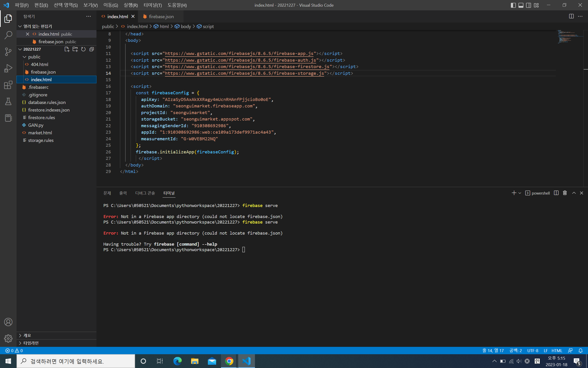The width and height of the screenshot is (588, 368).
Task: Open the Run and Debug view
Action: click(x=8, y=68)
